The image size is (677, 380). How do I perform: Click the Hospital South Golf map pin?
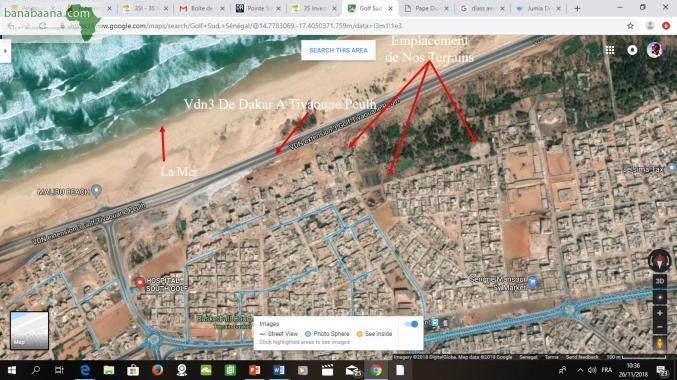(139, 282)
